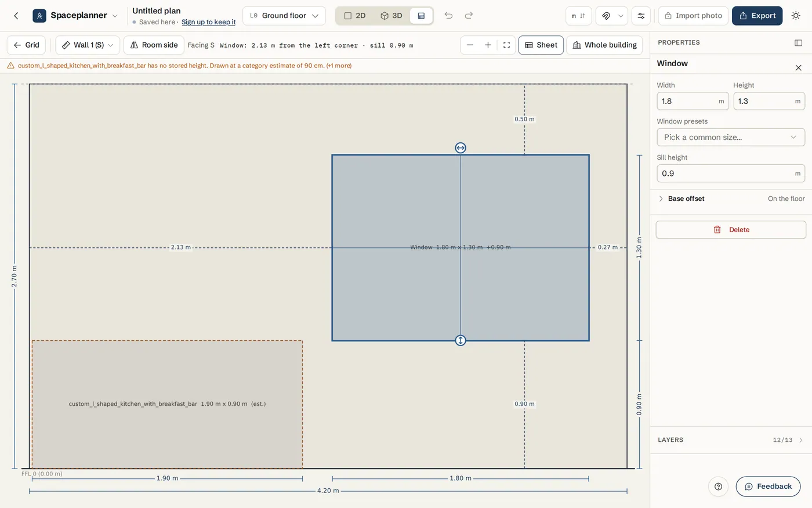Click the '+1 more' warning text

(339, 66)
